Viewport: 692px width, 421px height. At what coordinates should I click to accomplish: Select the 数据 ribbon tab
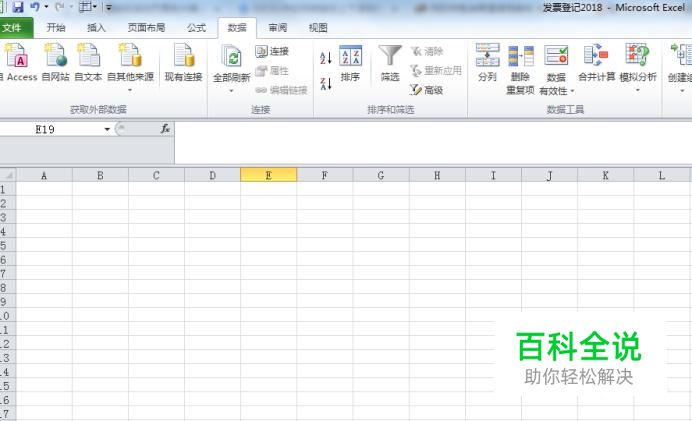click(x=237, y=28)
